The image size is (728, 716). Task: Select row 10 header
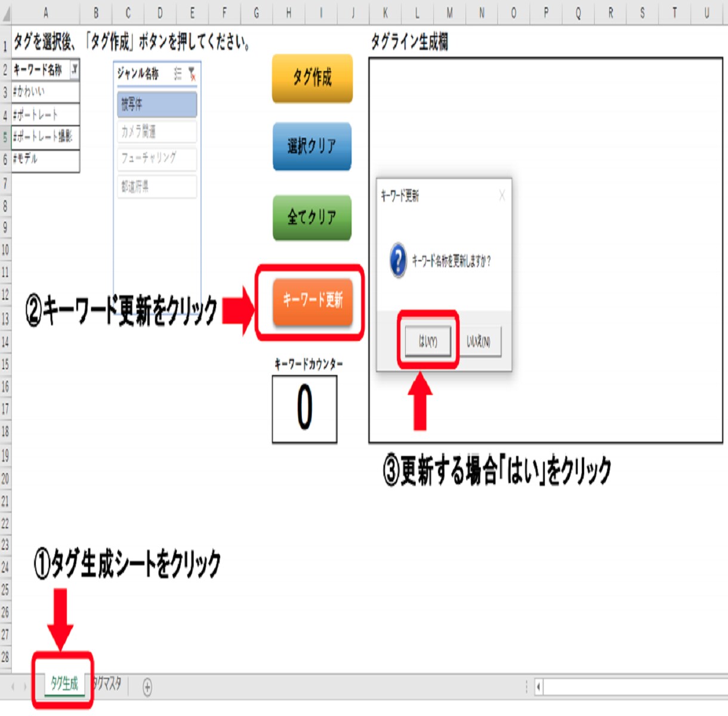coord(5,250)
